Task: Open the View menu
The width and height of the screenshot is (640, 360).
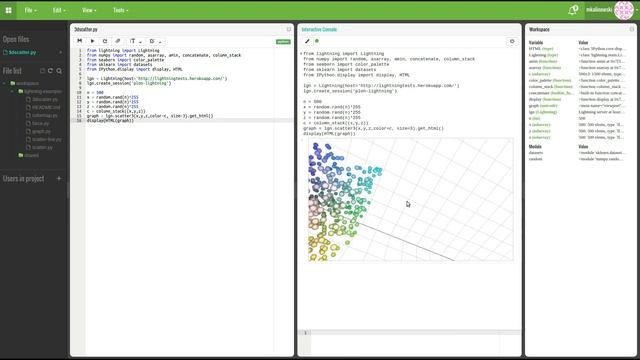Action: click(x=89, y=10)
